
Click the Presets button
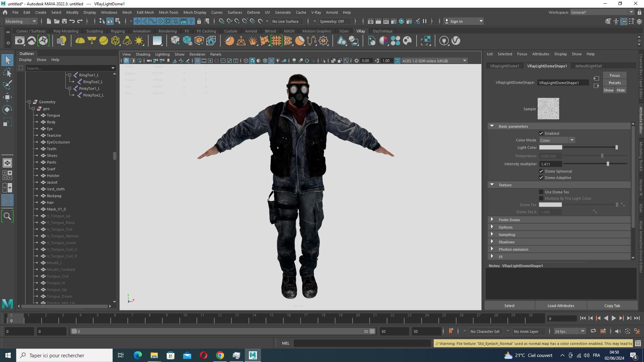pos(614,83)
